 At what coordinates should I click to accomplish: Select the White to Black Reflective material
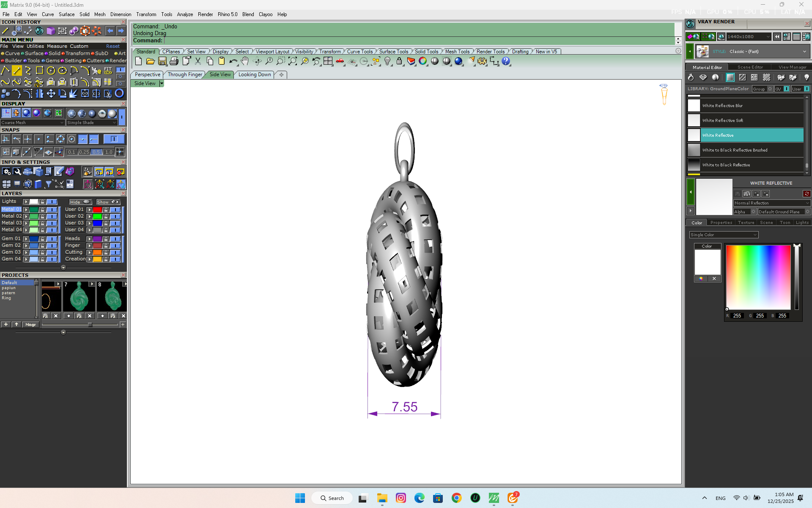pos(726,165)
